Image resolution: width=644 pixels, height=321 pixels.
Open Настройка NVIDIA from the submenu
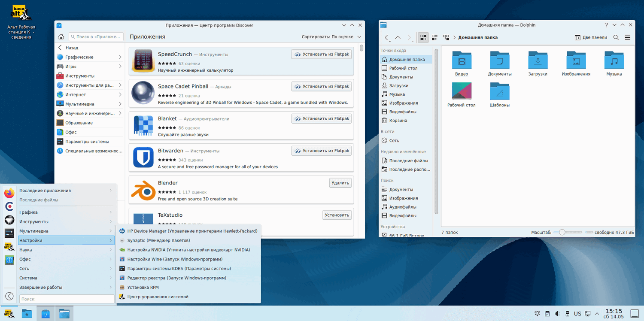coord(188,250)
